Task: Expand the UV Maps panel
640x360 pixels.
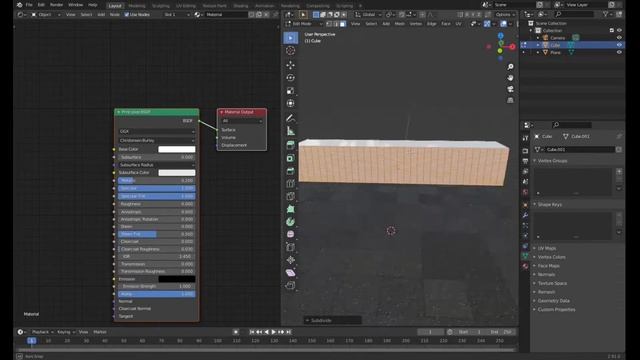Action: pos(546,248)
